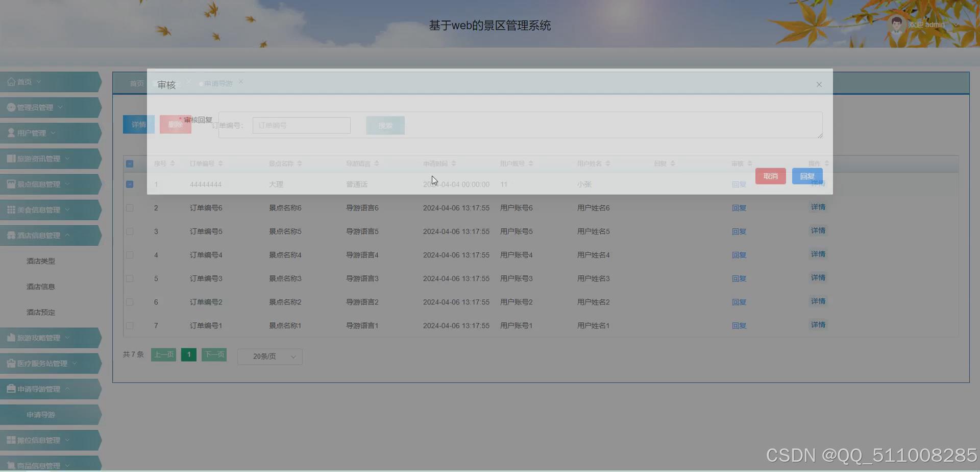Open the 美食信息管理 food info icon
The height and width of the screenshot is (472, 980).
click(11, 209)
